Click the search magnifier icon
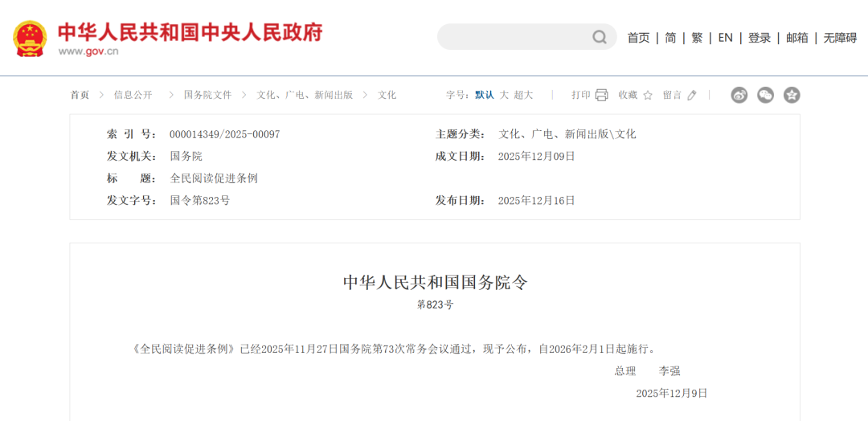Viewport: 868px width, 421px height. pos(600,37)
